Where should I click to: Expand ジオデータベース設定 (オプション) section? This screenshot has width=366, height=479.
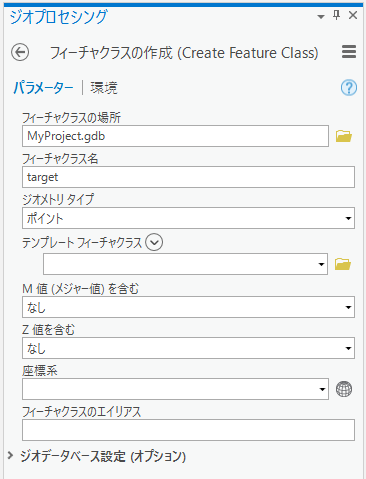click(11, 456)
